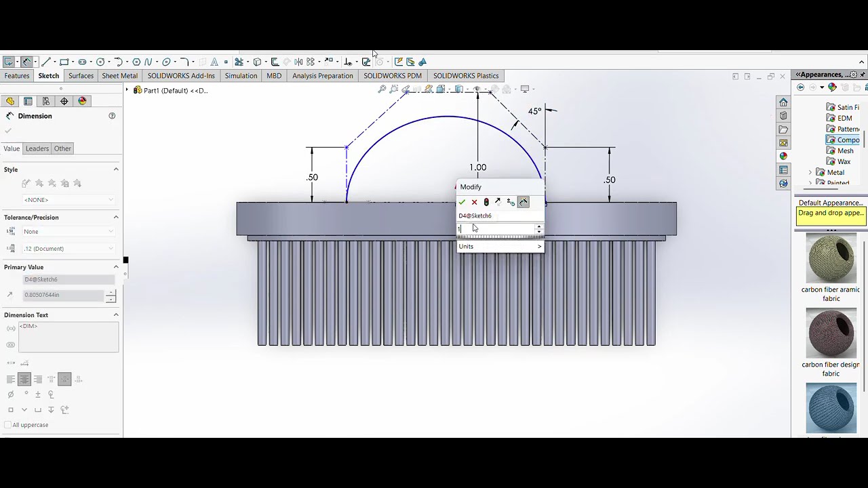Toggle right justify for dimension text

click(38, 380)
